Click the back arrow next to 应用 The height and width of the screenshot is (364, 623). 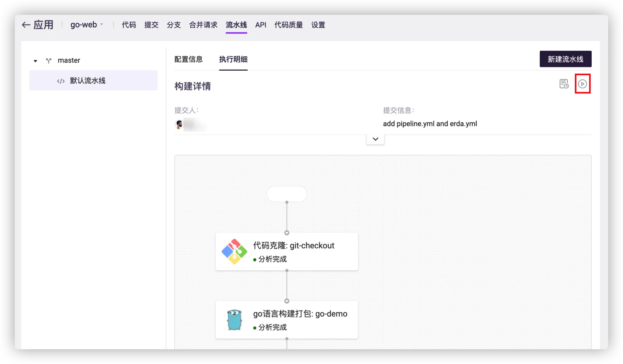tap(26, 25)
